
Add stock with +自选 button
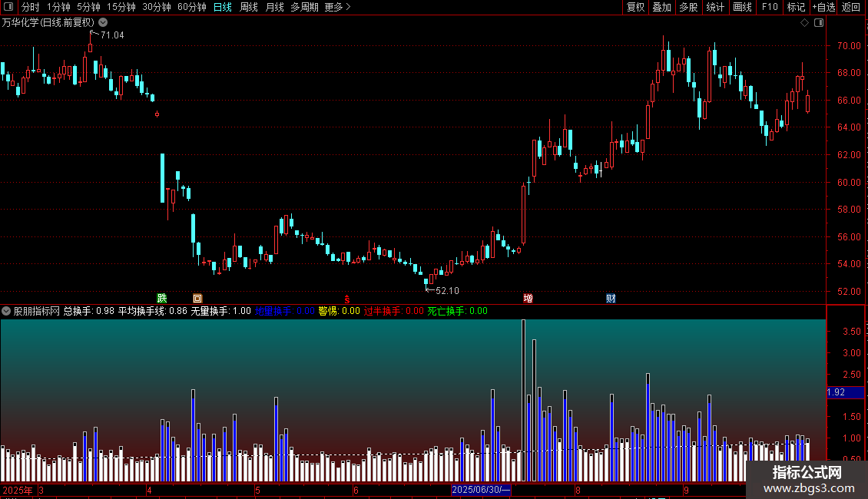click(x=823, y=7)
